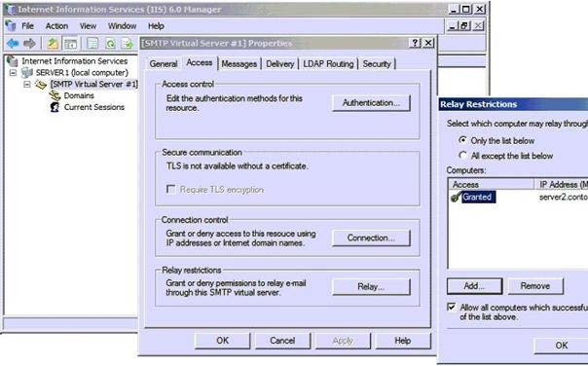Viewport: 588px width, 366px height.
Task: Switch to the General tab
Action: coord(164,63)
